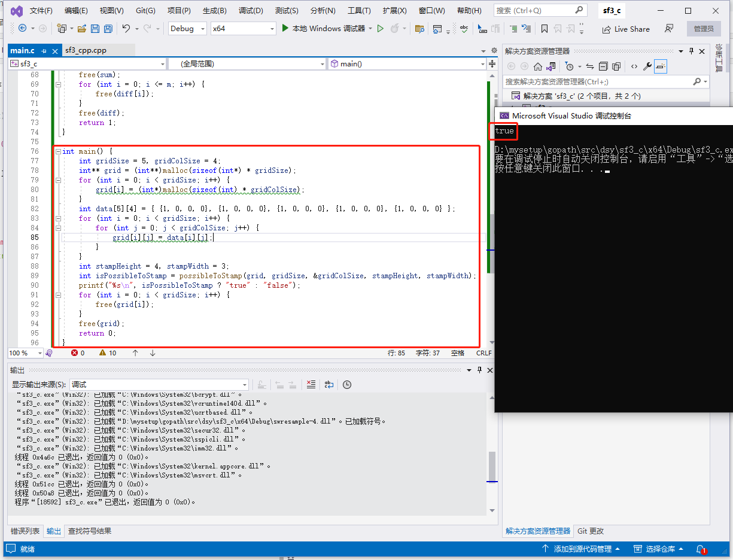The width and height of the screenshot is (733, 560).
Task: Click the Live Share button
Action: point(626,29)
